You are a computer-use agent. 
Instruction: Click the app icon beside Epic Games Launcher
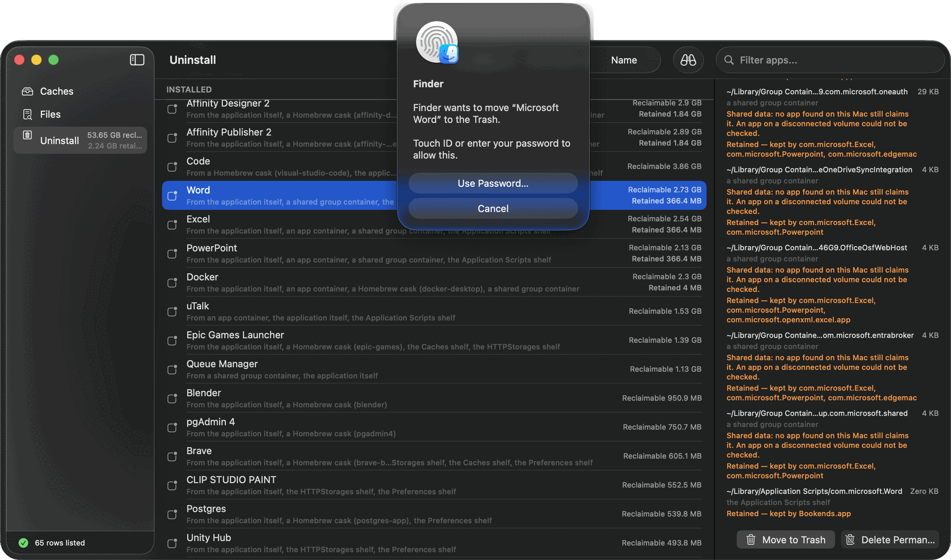click(x=172, y=341)
